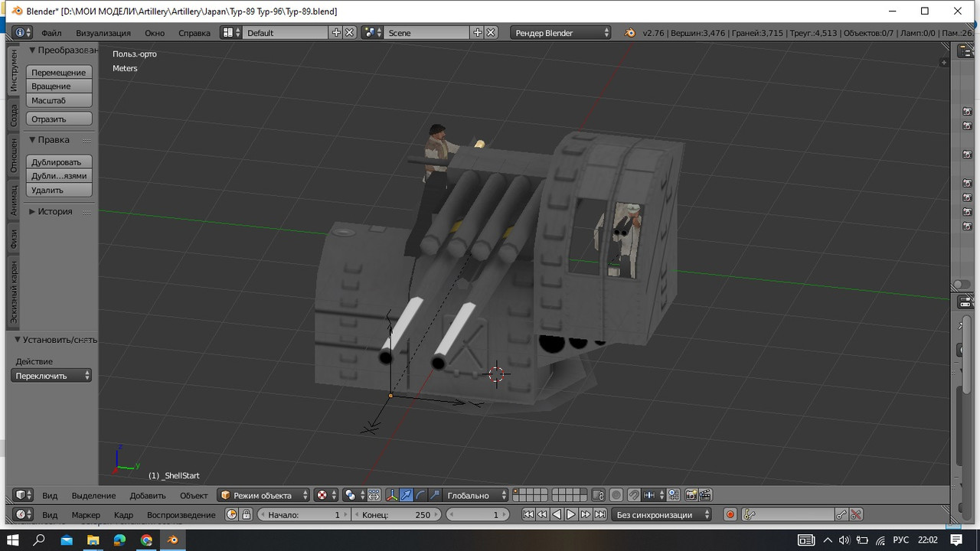This screenshot has height=551, width=980.
Task: Select the scale manipulator icon
Action: point(435,495)
